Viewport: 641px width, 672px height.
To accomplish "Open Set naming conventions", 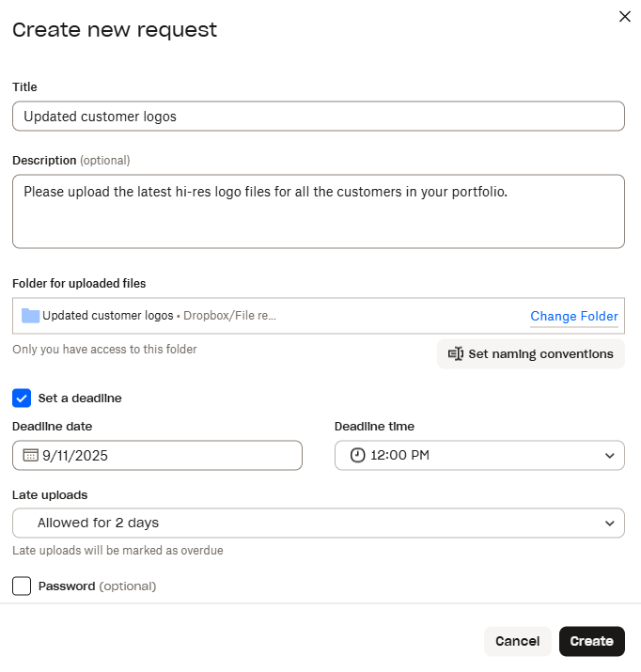I will tap(530, 354).
